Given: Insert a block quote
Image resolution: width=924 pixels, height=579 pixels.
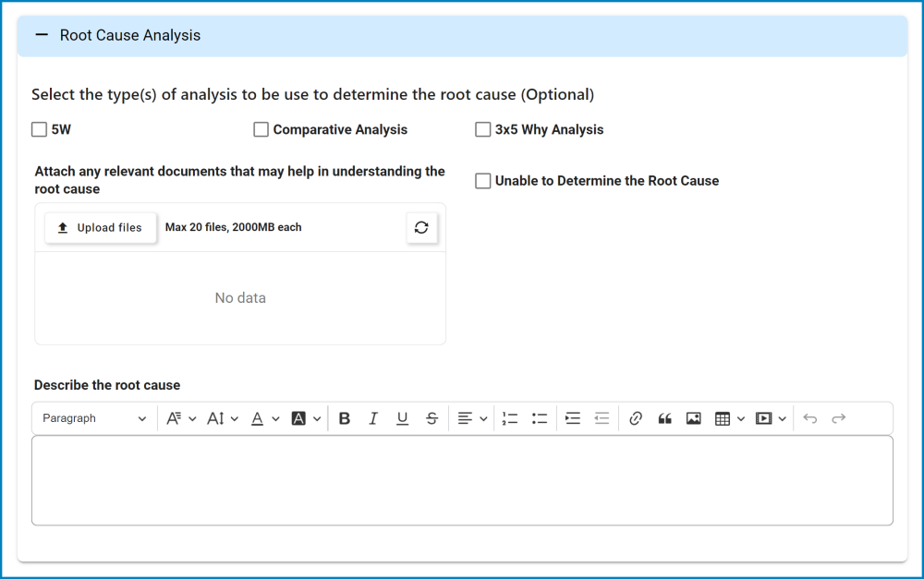Looking at the screenshot, I should pyautogui.click(x=664, y=417).
